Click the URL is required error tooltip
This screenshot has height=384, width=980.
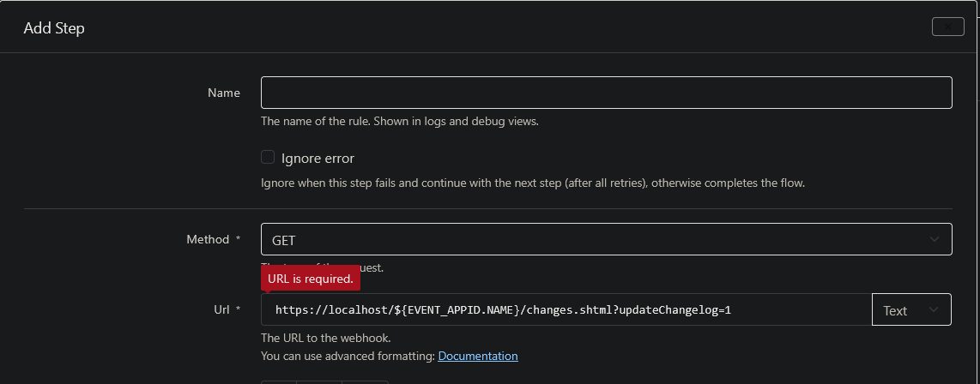pos(311,279)
